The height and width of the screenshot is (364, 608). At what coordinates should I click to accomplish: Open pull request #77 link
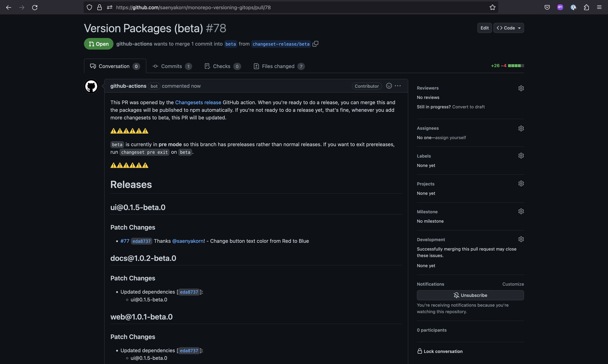(125, 241)
